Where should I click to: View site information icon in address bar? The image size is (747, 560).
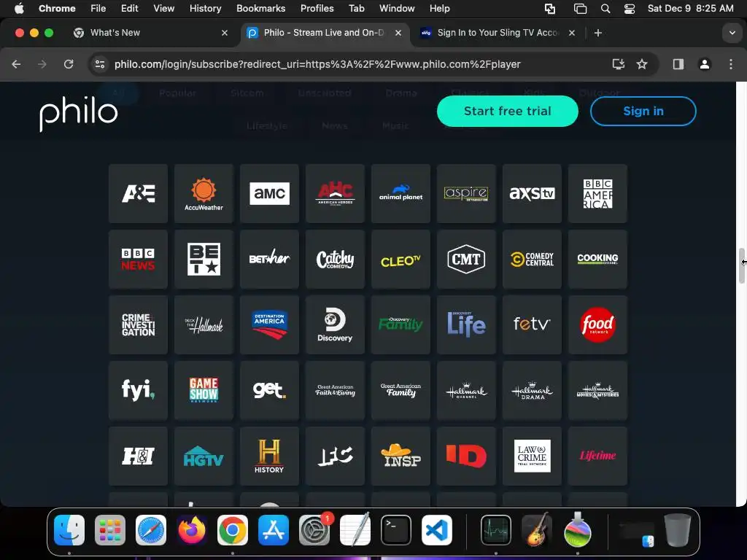coord(99,64)
